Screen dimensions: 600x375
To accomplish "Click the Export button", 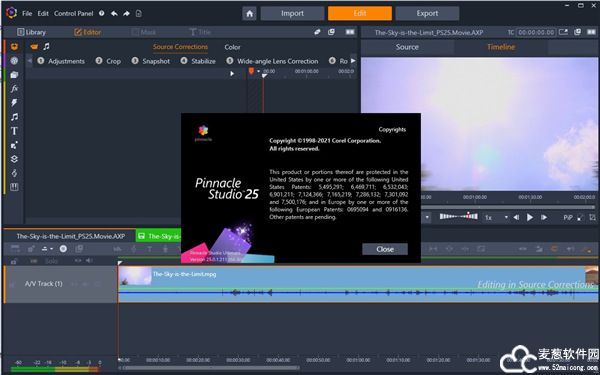I will click(x=427, y=13).
